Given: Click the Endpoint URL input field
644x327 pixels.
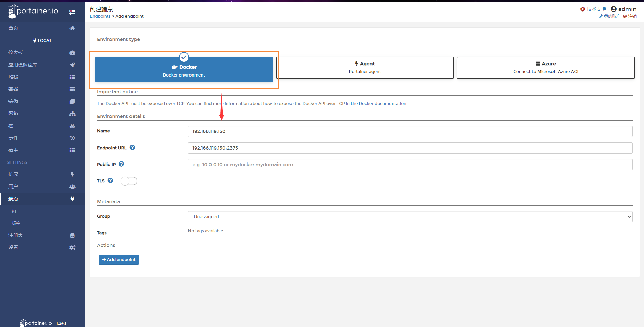Looking at the screenshot, I should 410,148.
